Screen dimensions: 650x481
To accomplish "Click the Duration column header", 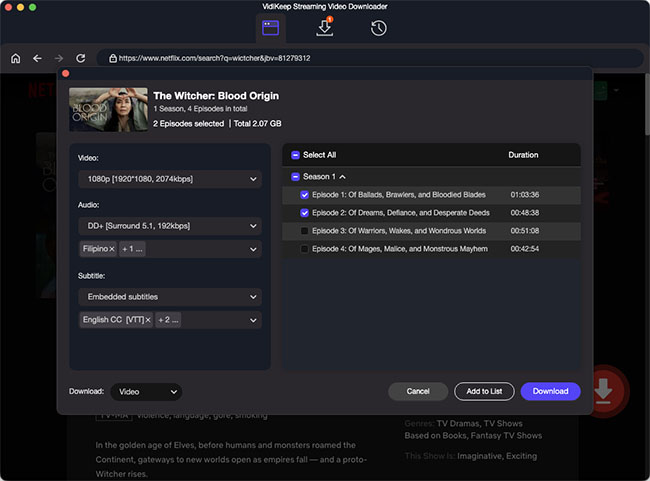I will [523, 155].
